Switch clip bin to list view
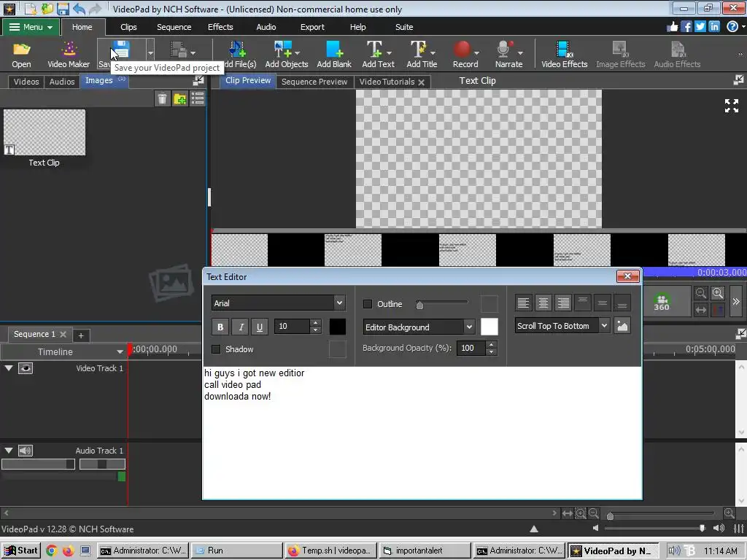 coord(197,98)
